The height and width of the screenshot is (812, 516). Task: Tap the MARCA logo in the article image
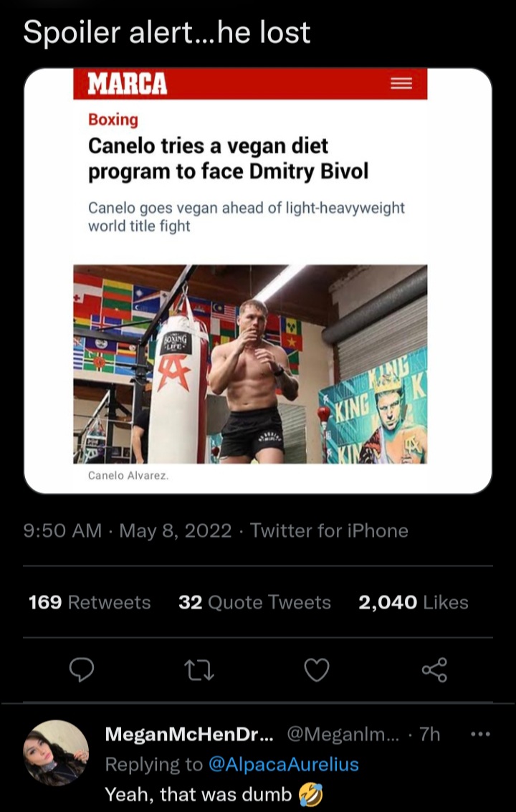pos(128,84)
